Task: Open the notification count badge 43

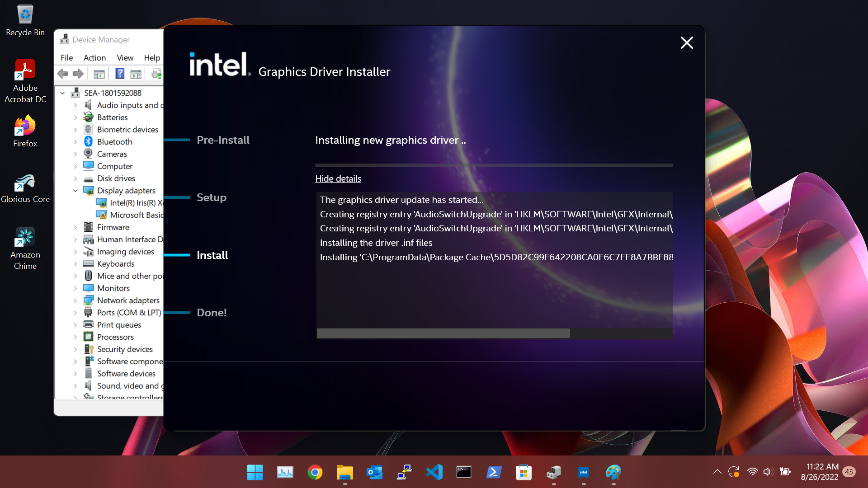Action: point(849,472)
